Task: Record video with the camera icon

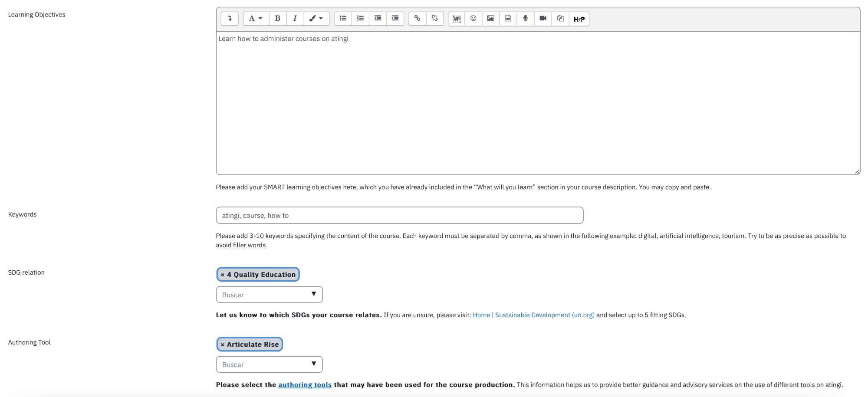Action: pos(543,19)
